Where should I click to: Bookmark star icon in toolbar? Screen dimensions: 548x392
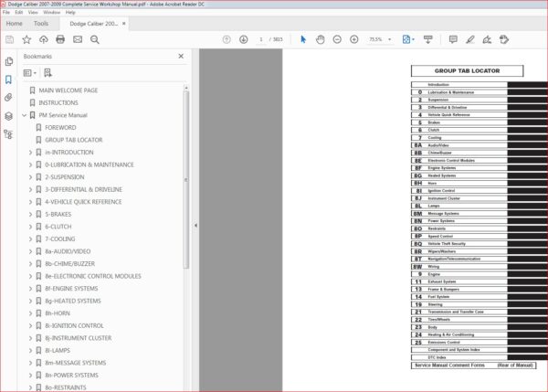pyautogui.click(x=26, y=39)
